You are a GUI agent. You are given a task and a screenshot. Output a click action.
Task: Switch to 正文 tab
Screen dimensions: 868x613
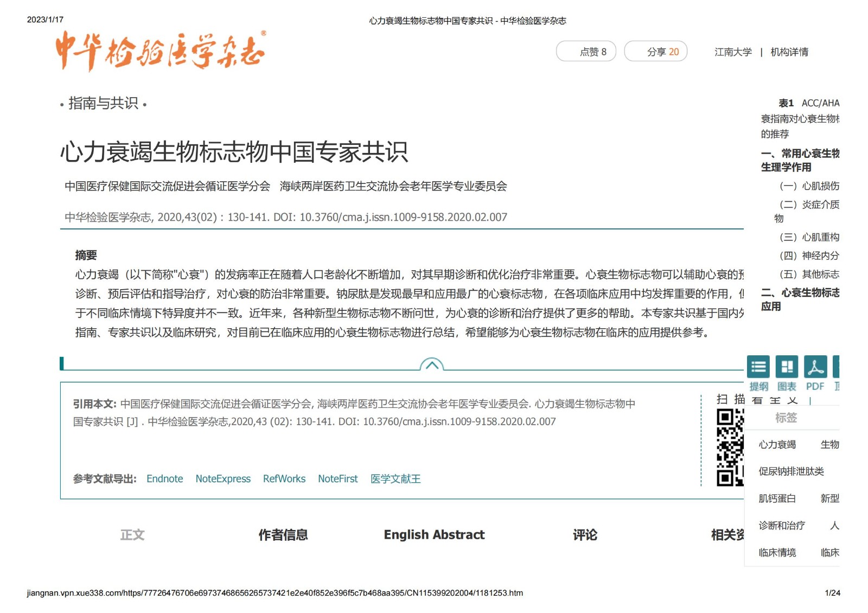[132, 535]
